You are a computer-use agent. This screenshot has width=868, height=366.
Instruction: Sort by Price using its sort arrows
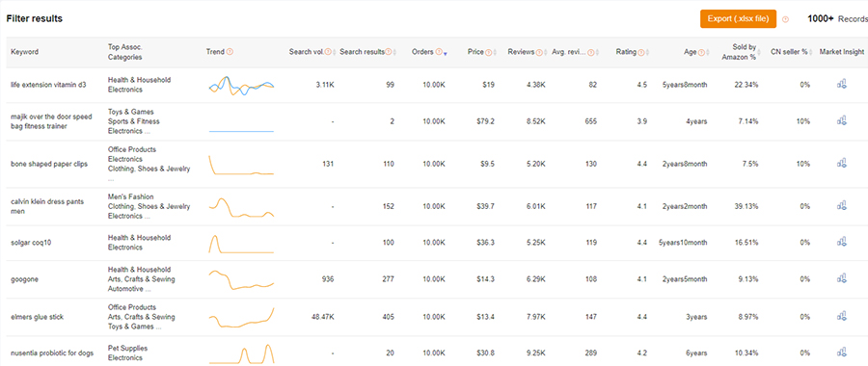[x=495, y=53]
